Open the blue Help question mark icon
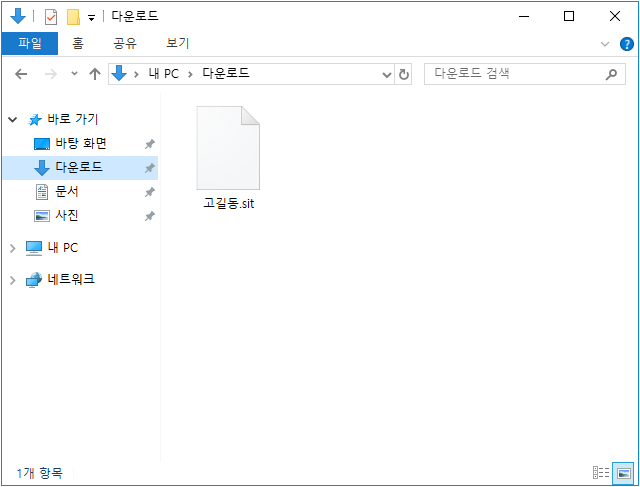This screenshot has width=640, height=487. coord(627,44)
